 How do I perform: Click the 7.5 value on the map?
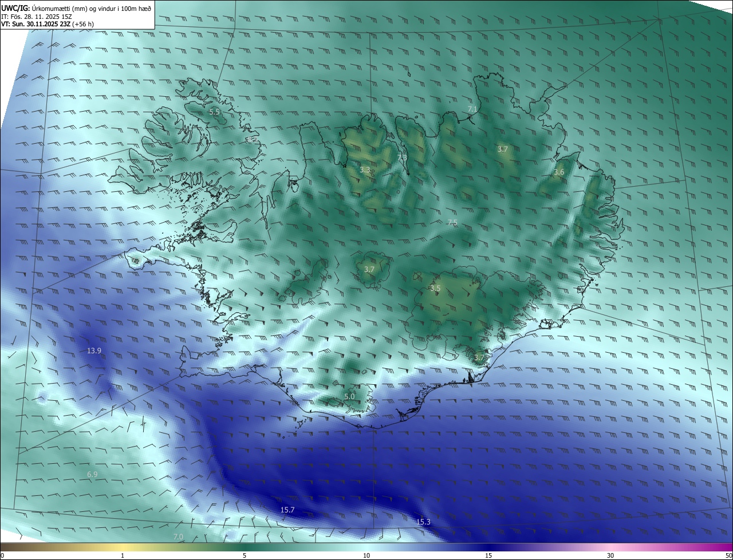[452, 222]
